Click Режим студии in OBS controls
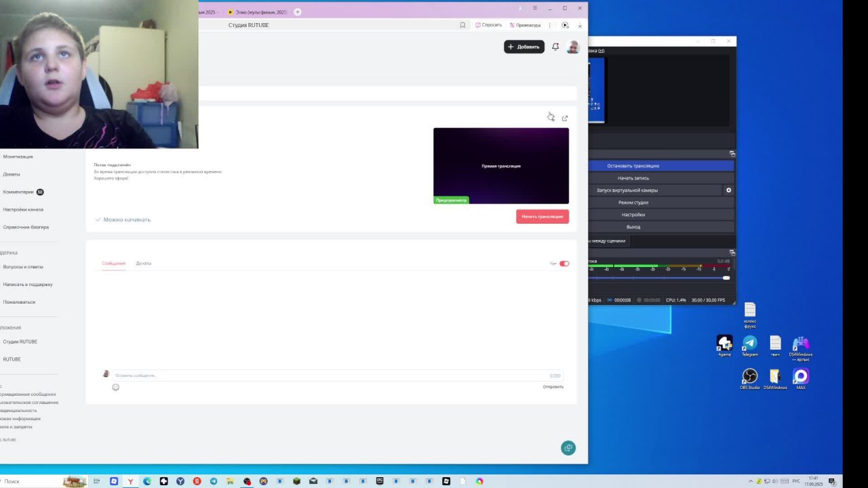 pos(661,202)
